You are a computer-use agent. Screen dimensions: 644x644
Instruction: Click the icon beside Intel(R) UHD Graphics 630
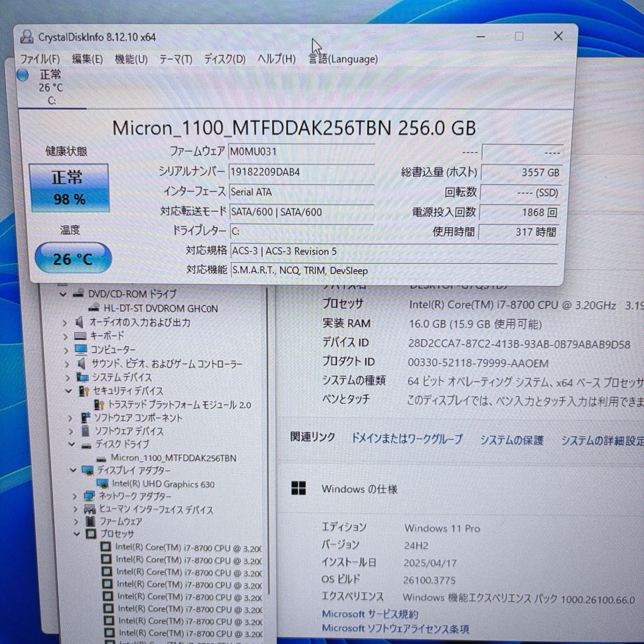[x=103, y=484]
